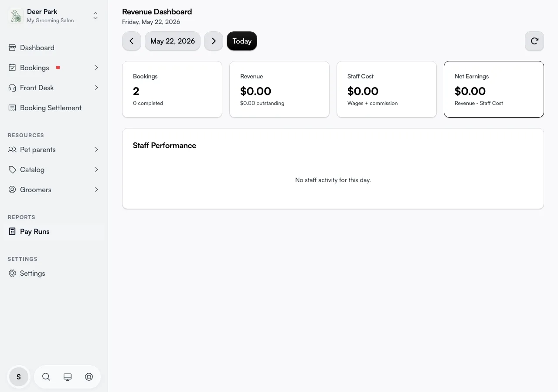This screenshot has height=392, width=558.
Task: Click the Booking Settlement icon
Action: (x=12, y=108)
